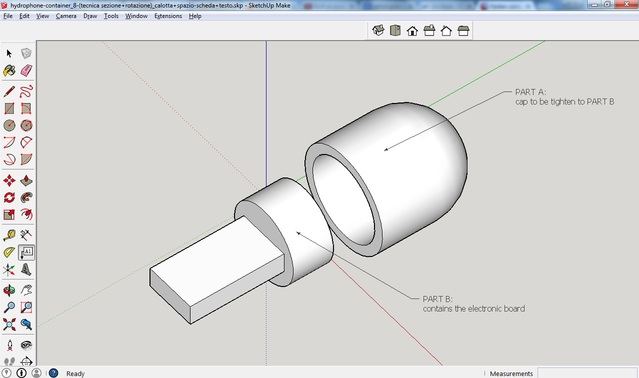Select the Line pencil tool
Screen dimensions: 639x378
(x=9, y=92)
